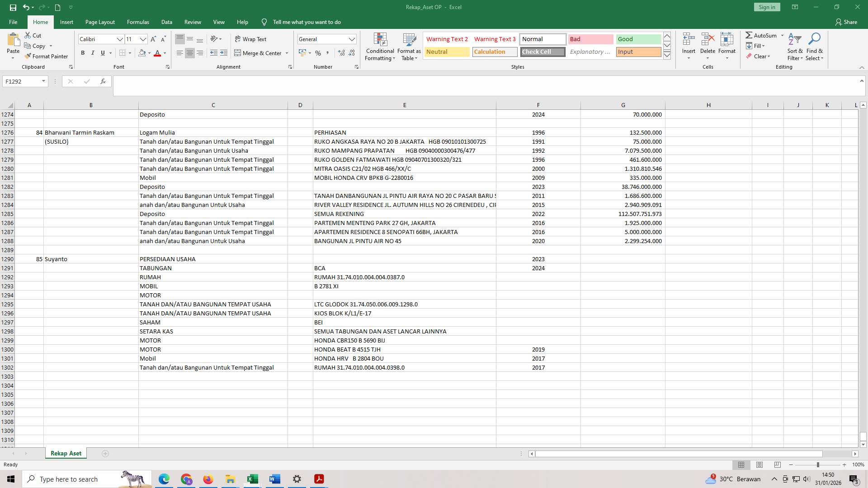Viewport: 868px width, 488px height.
Task: Click the Percent Style number format
Action: click(x=318, y=53)
